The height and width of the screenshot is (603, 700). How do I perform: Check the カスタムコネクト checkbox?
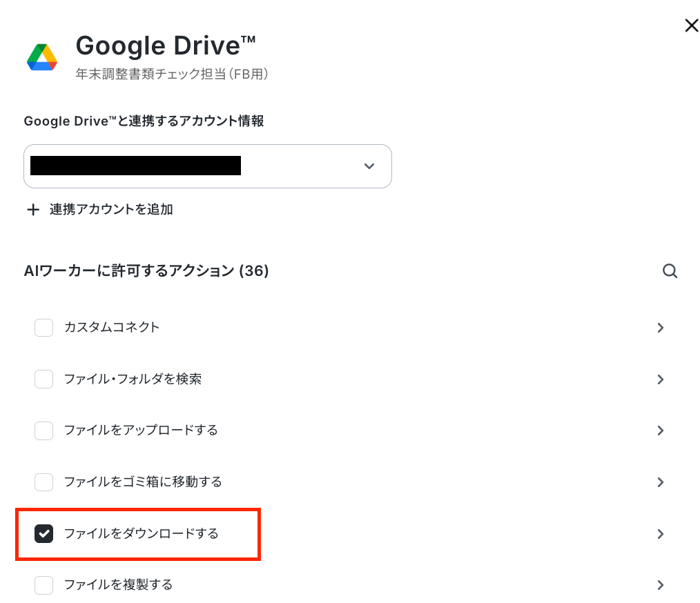point(43,327)
